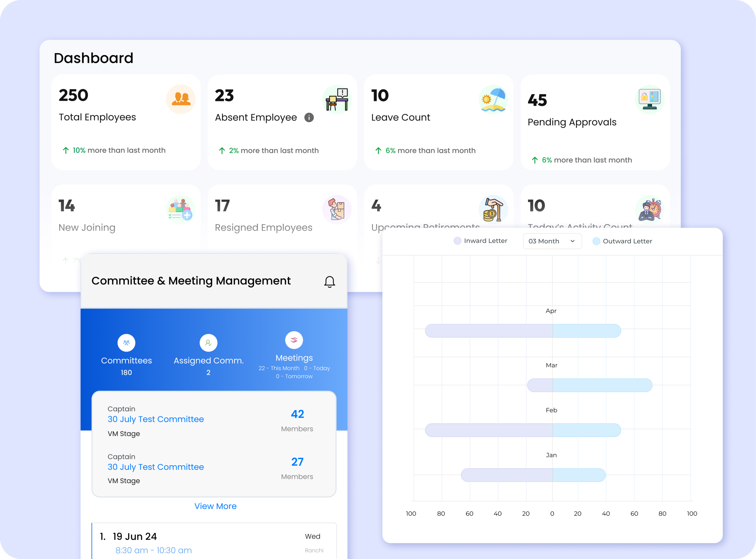Click the Resigned Employees box-carrying icon
This screenshot has height=559, width=756.
(x=337, y=210)
